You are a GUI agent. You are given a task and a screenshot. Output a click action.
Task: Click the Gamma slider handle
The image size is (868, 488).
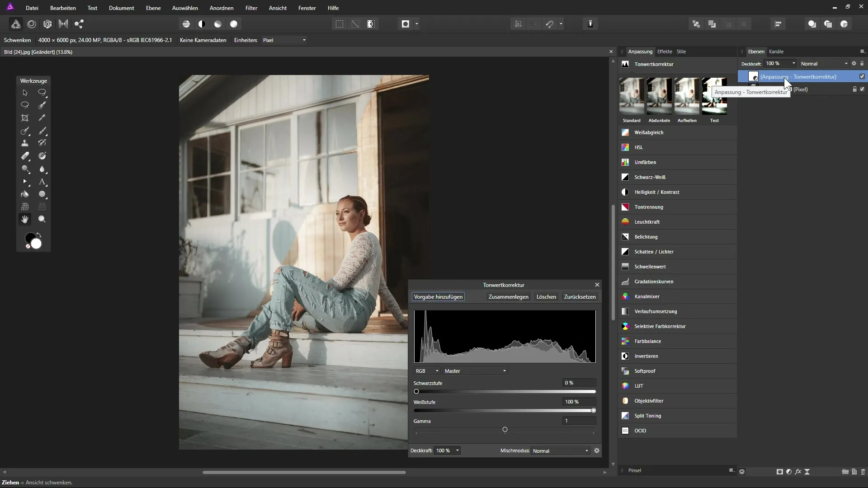point(505,430)
